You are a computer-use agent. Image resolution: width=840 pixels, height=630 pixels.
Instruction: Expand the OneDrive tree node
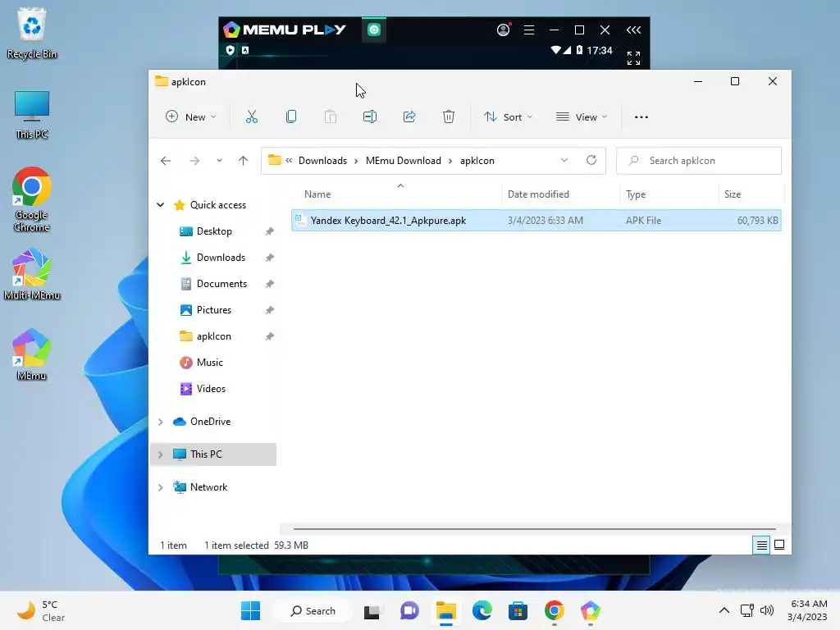pyautogui.click(x=160, y=422)
